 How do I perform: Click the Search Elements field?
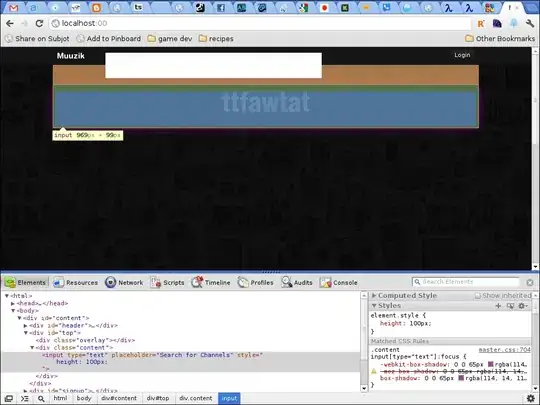466,282
